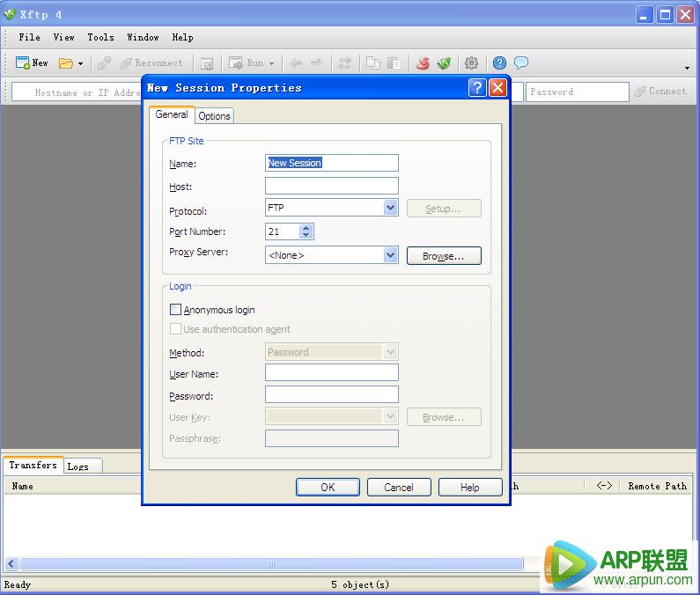This screenshot has width=700, height=595.
Task: Click the Open folder toolbar icon
Action: coord(66,63)
